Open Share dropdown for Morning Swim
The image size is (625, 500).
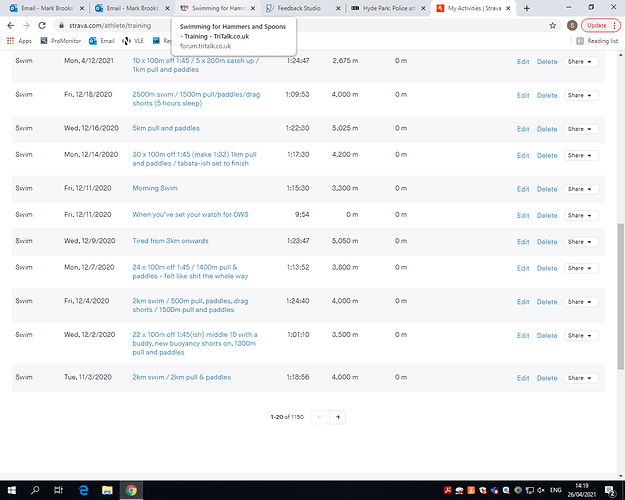[x=581, y=189]
